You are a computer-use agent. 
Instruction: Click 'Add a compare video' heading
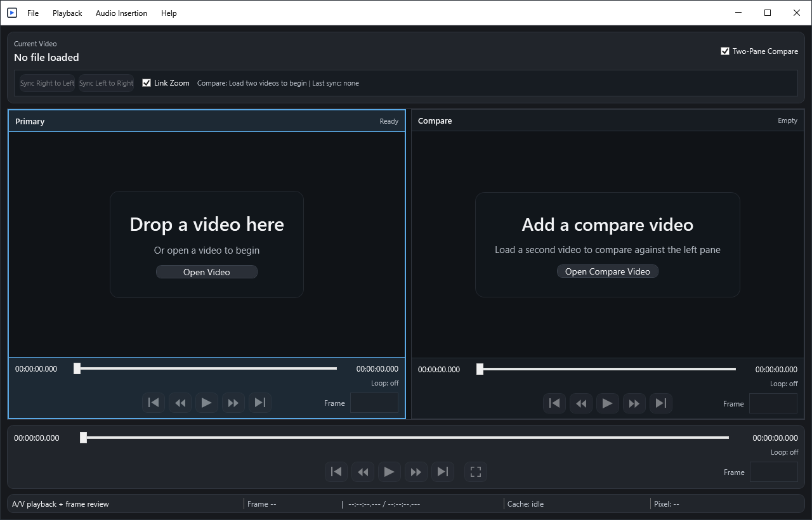coord(608,224)
